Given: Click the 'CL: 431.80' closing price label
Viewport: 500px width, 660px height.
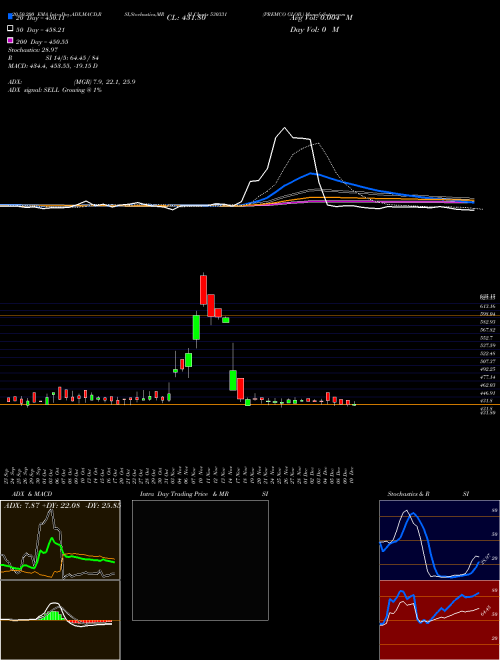Looking at the screenshot, I should pos(186,18).
